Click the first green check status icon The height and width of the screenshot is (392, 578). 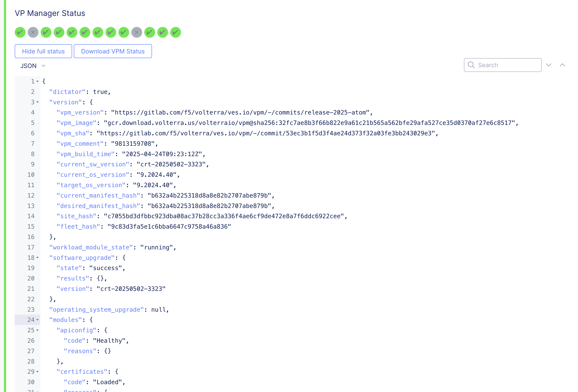click(20, 32)
